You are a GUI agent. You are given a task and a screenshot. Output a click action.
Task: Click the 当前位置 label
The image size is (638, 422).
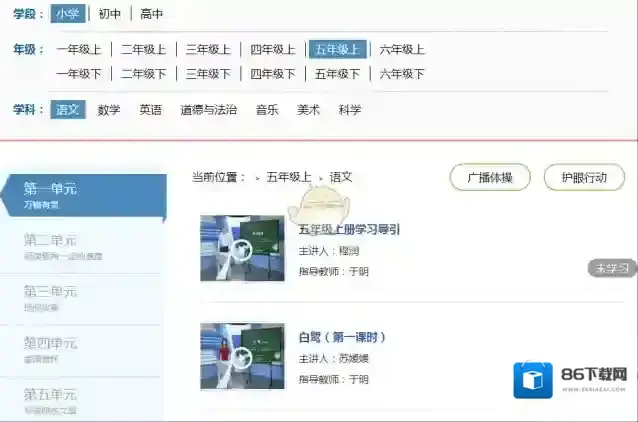pos(218,177)
